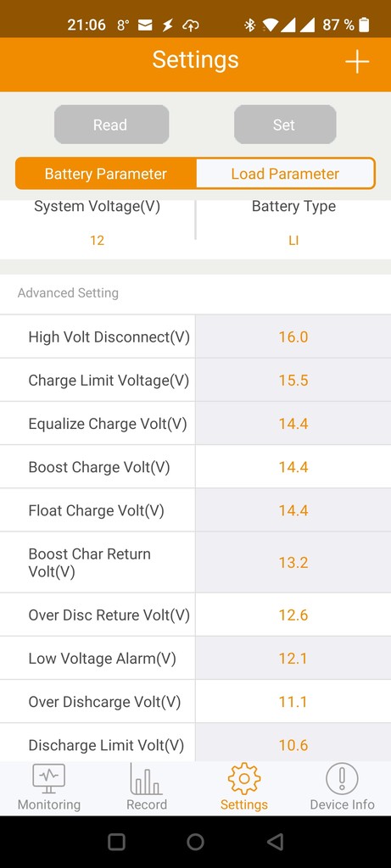Switch to Battery Parameter tab
Screen dimensions: 391x868
pos(106,174)
